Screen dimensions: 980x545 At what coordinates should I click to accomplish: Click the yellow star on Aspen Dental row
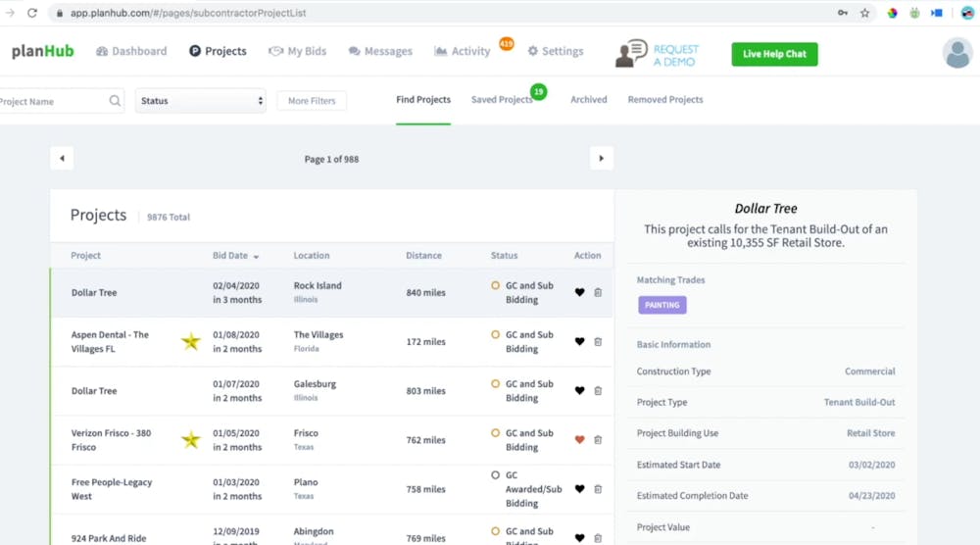pyautogui.click(x=191, y=341)
